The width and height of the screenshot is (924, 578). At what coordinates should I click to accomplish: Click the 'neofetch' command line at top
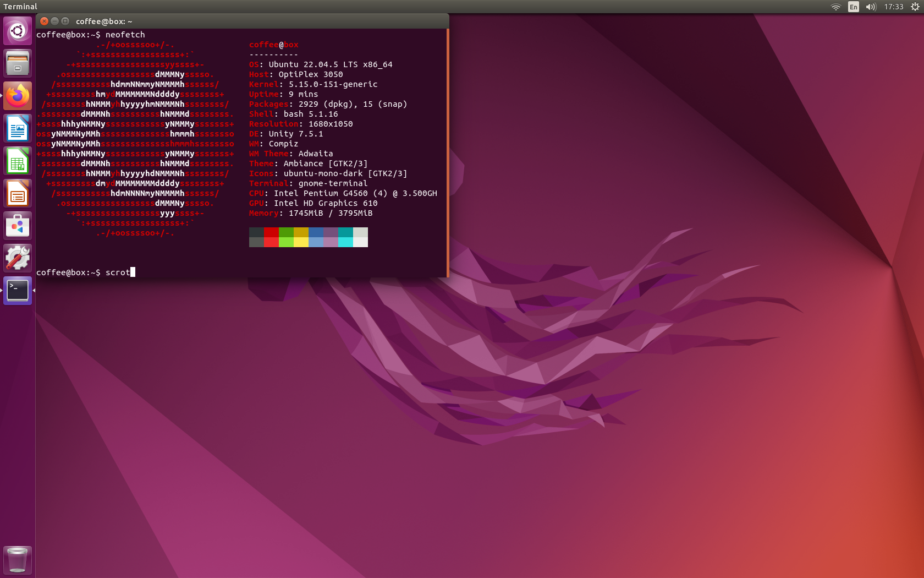coord(91,35)
